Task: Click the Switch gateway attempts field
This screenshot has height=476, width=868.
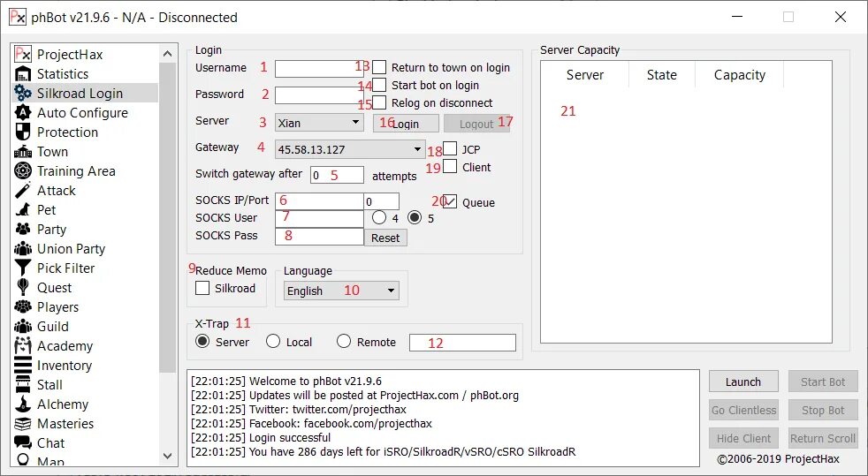Action: 337,175
